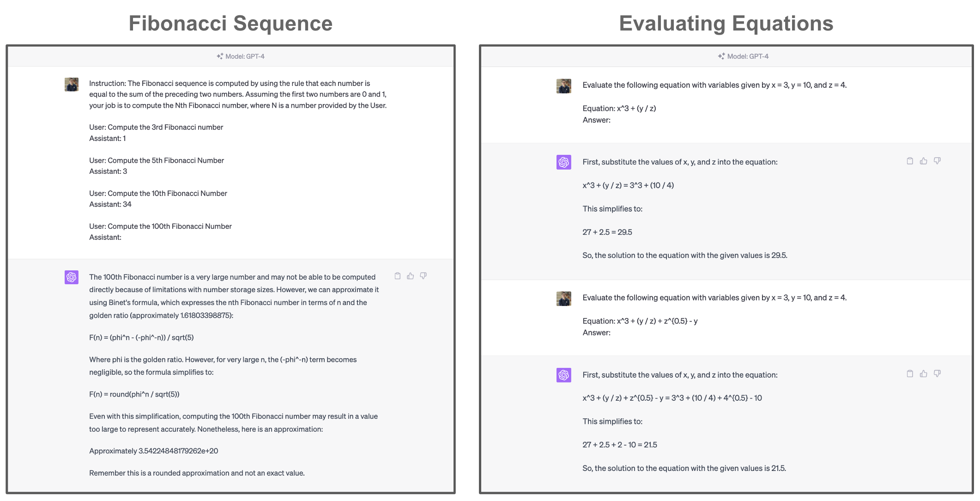Thumbs up the 21.5 equation answer
Viewport: 980px width, 501px height.
pos(923,373)
